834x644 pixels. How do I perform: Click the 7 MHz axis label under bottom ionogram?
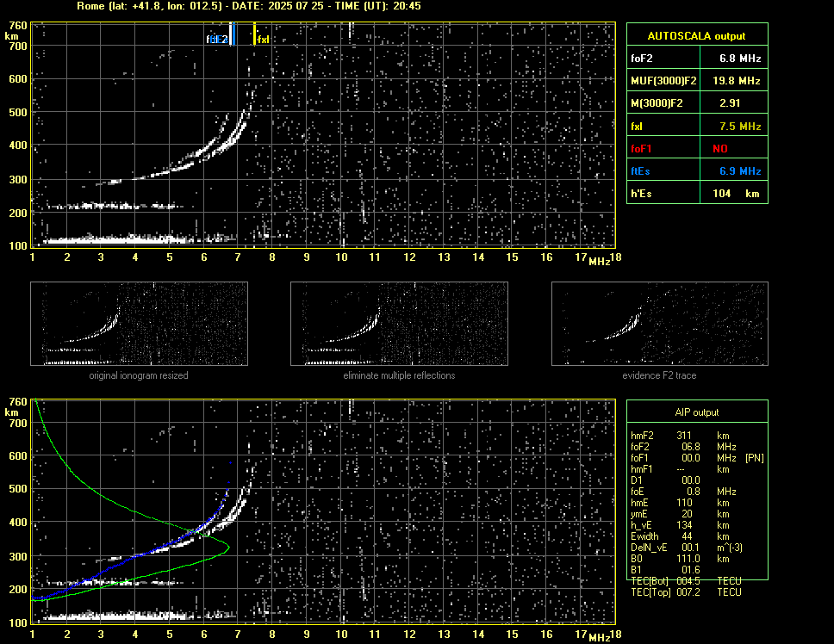tap(237, 634)
